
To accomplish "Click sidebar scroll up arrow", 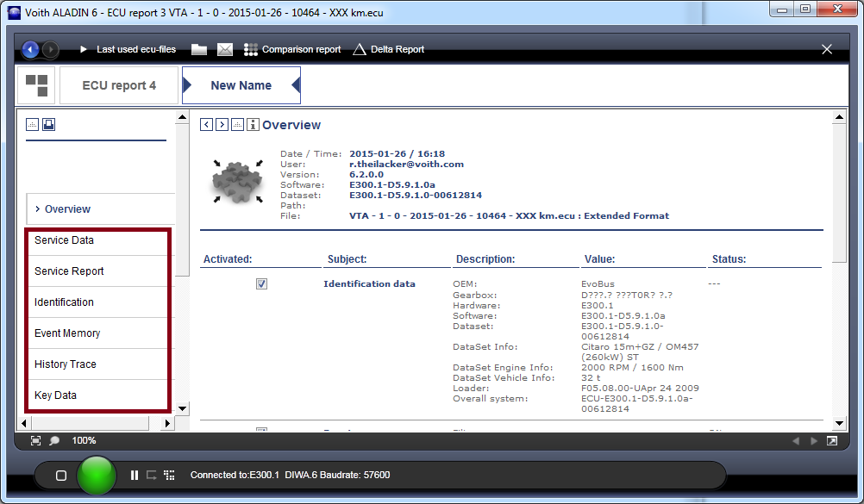I will [x=183, y=117].
